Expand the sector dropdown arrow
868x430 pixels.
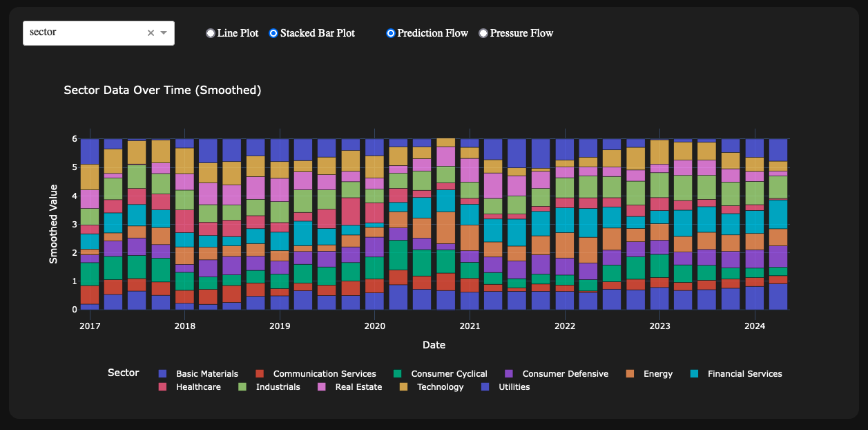coord(164,33)
